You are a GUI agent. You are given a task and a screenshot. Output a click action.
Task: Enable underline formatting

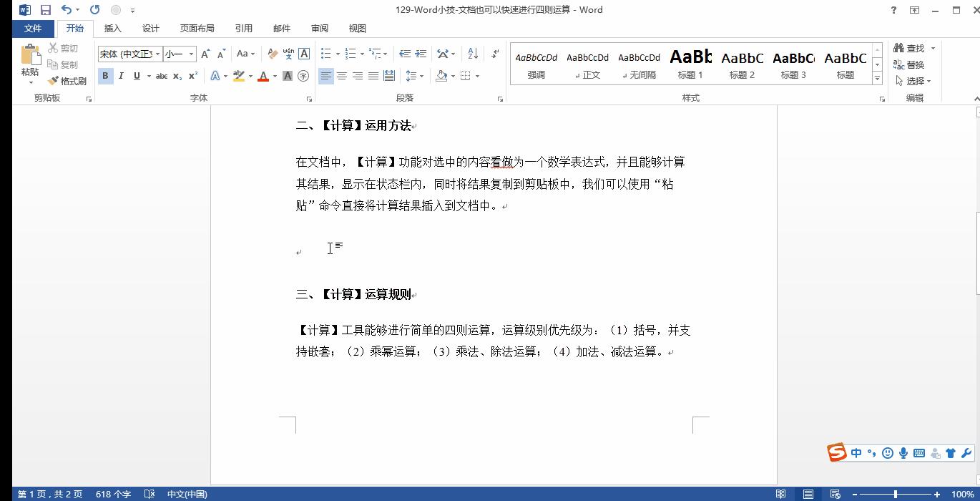[136, 76]
